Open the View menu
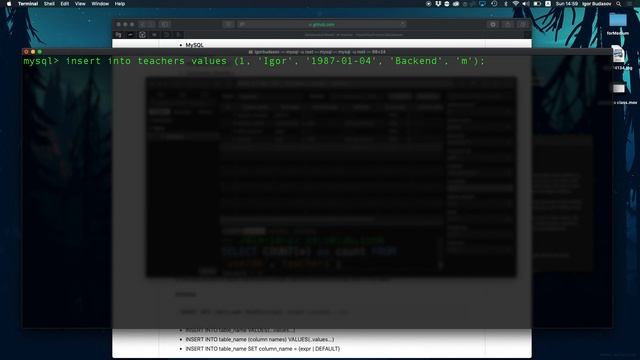Viewport: 640px width, 360px height. click(80, 4)
